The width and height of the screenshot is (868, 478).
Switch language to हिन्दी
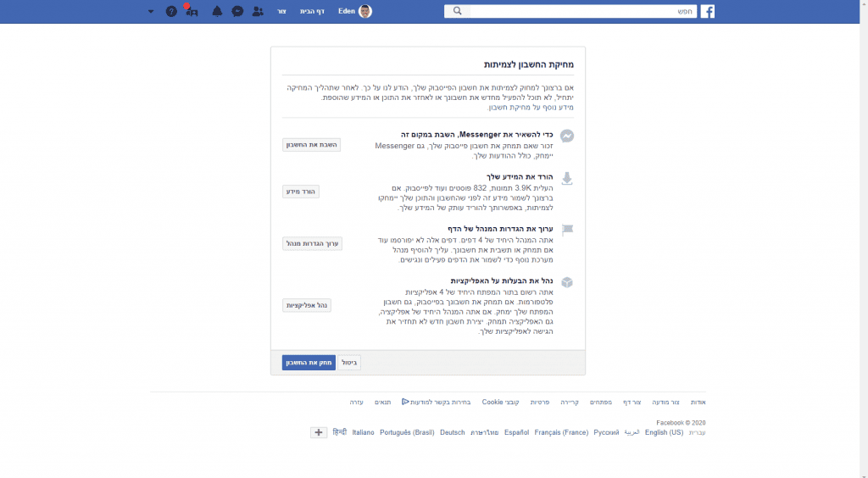click(339, 432)
